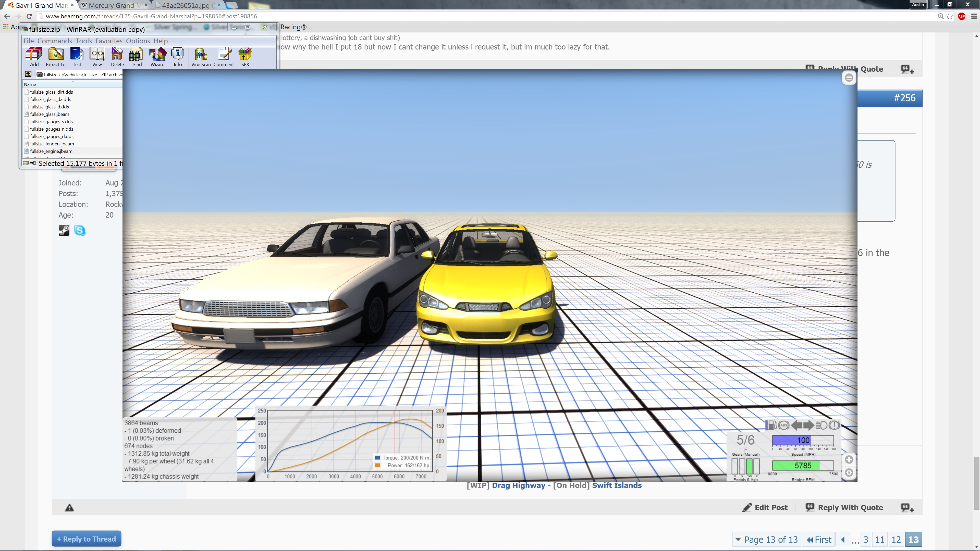Open the Page 13 of 13 dropdown
Image resolution: width=980 pixels, height=551 pixels.
767,540
